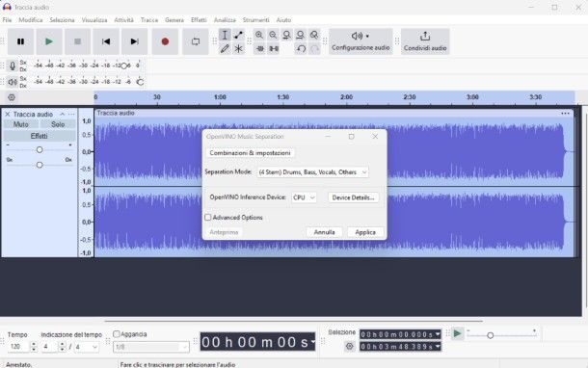Viewport: 588px width, 368px height.
Task: Open the Strumenti menu
Action: coord(255,20)
